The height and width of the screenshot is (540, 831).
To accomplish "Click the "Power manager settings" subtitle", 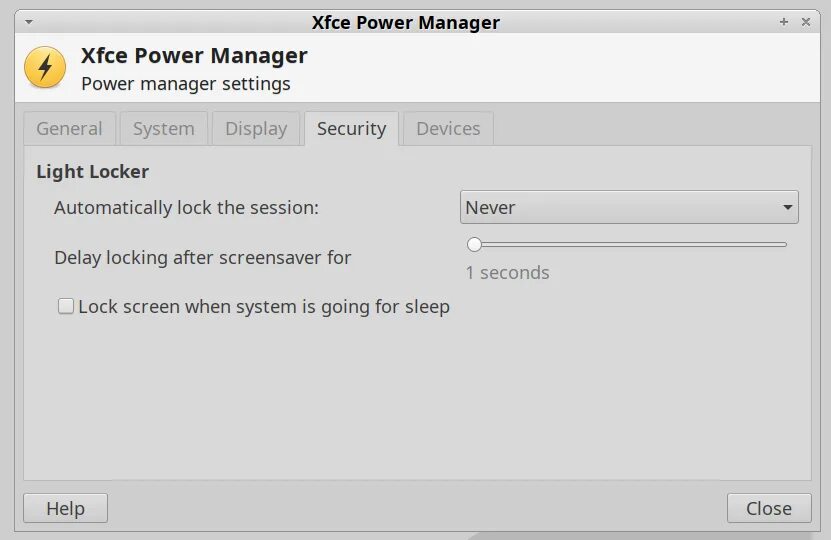I will (185, 84).
